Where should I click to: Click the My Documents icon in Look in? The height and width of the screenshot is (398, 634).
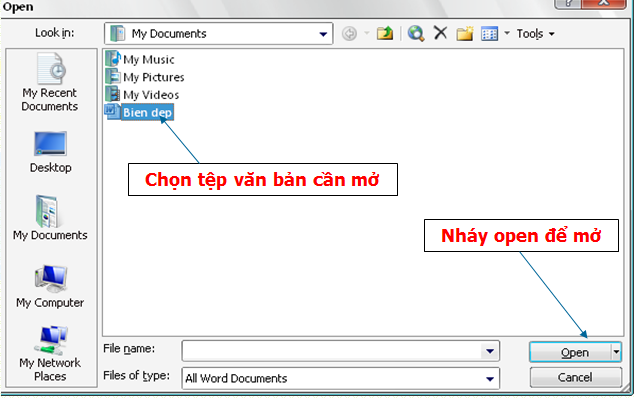[x=118, y=34]
